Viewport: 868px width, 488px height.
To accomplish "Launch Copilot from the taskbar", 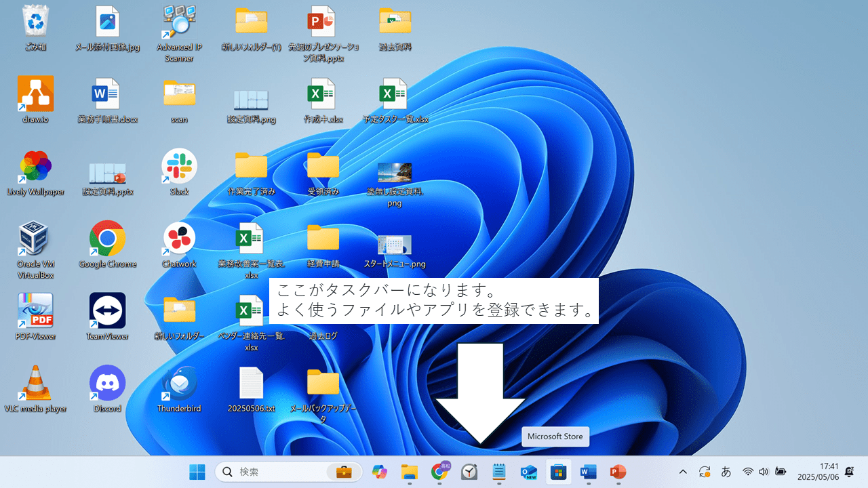I will (380, 472).
